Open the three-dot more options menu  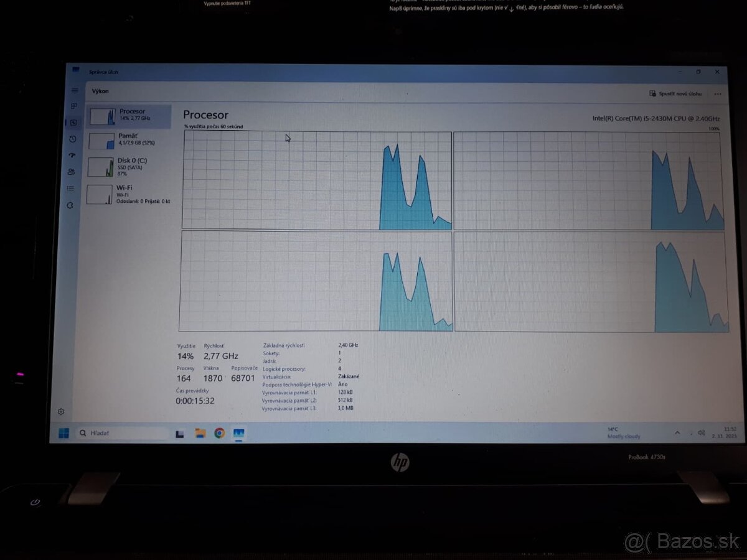pos(717,93)
